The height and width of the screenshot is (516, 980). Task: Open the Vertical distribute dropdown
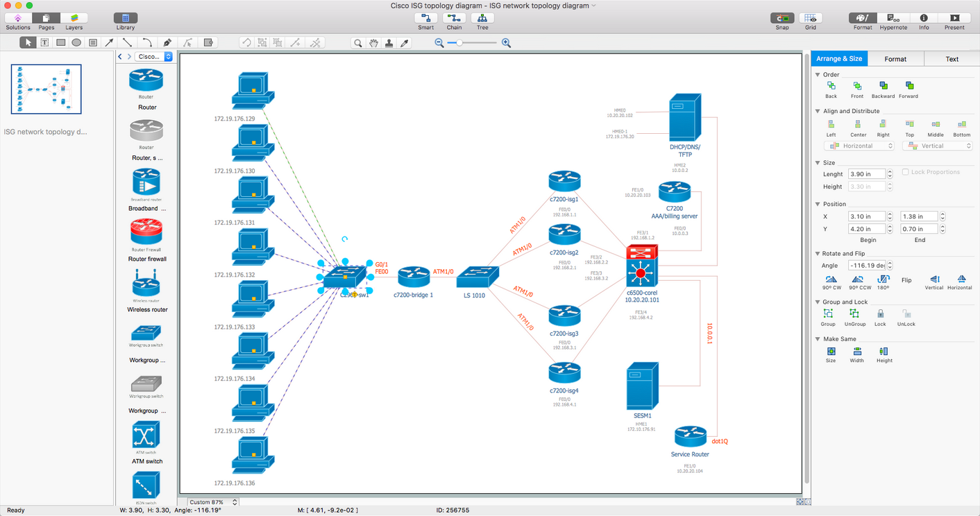937,146
